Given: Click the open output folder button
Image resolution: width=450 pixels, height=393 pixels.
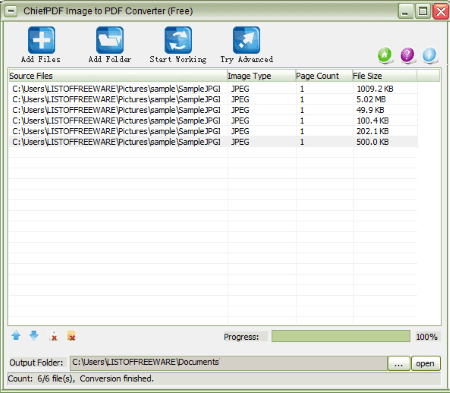Looking at the screenshot, I should click(x=426, y=363).
